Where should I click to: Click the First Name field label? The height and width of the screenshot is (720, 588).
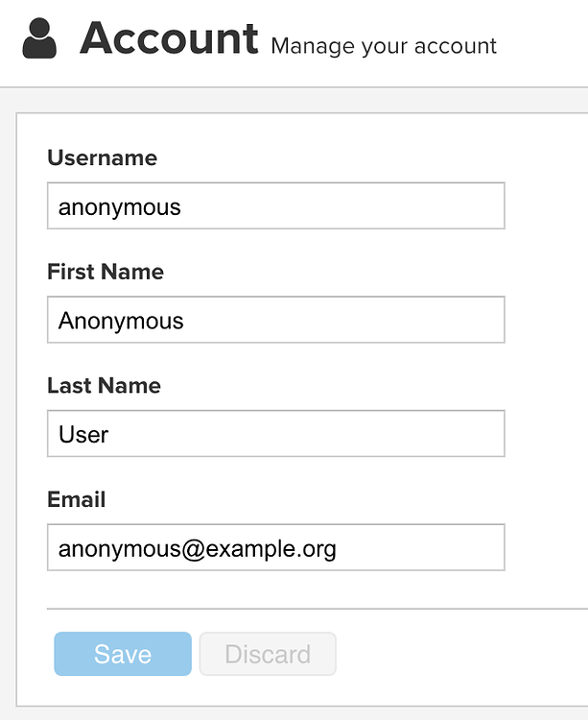click(106, 272)
